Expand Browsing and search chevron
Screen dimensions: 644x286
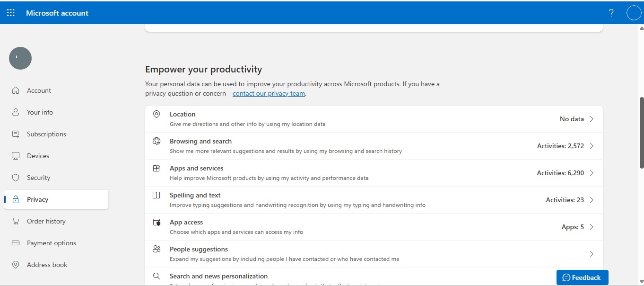click(592, 146)
